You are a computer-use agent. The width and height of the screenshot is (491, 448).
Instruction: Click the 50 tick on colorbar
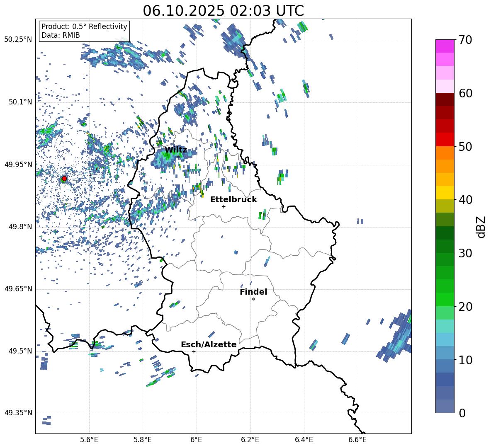coord(465,146)
